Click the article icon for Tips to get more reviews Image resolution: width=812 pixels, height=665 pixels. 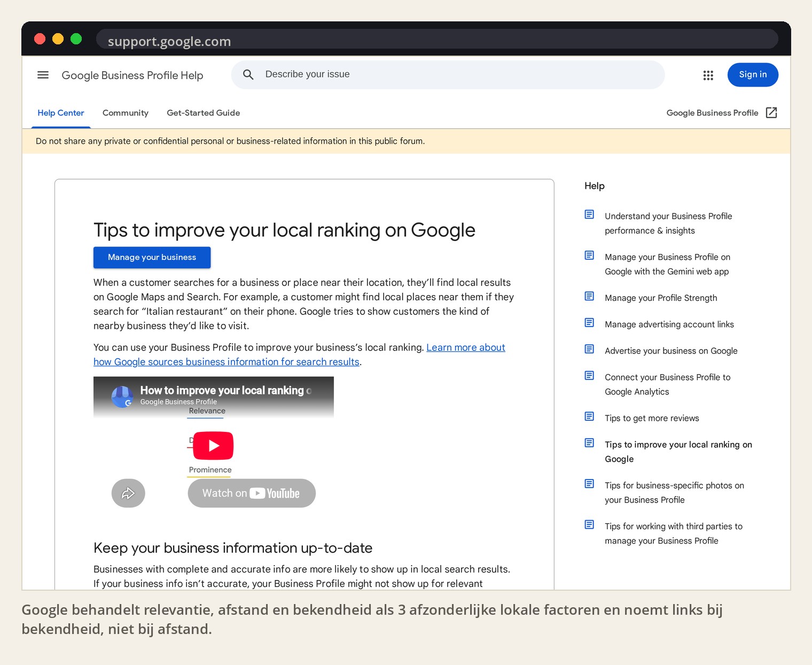[x=589, y=416]
